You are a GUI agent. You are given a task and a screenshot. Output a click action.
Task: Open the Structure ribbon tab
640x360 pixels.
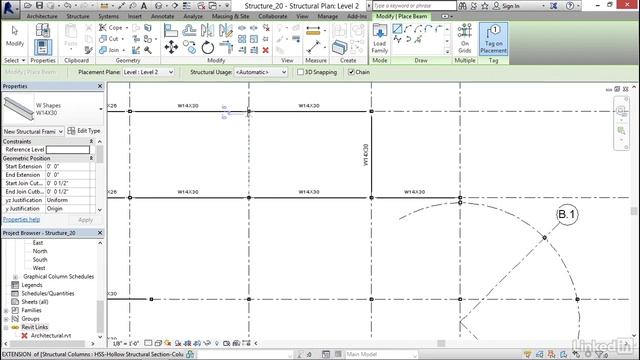pos(78,16)
